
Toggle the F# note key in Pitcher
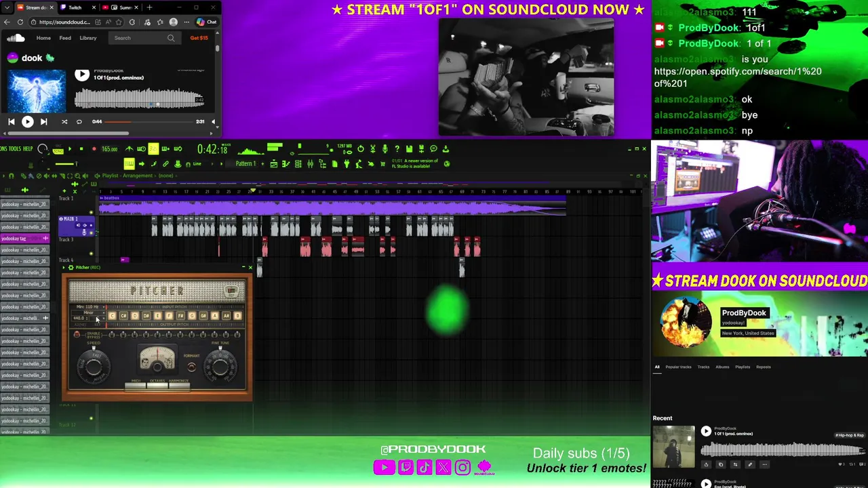(x=180, y=316)
